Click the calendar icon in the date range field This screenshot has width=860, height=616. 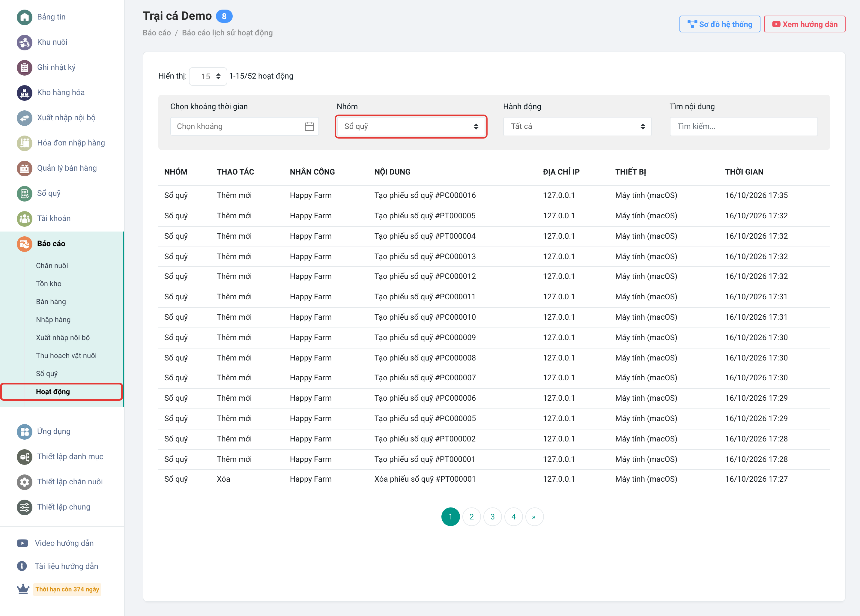[309, 126]
